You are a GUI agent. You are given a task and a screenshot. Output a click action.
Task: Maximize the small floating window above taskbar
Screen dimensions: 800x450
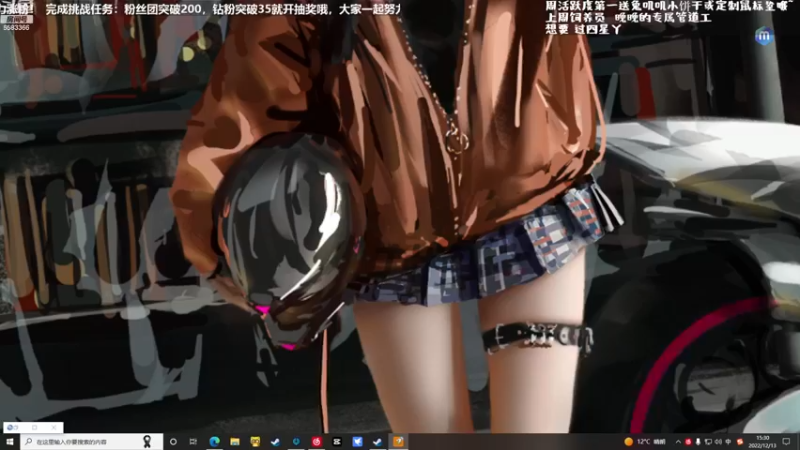35,428
